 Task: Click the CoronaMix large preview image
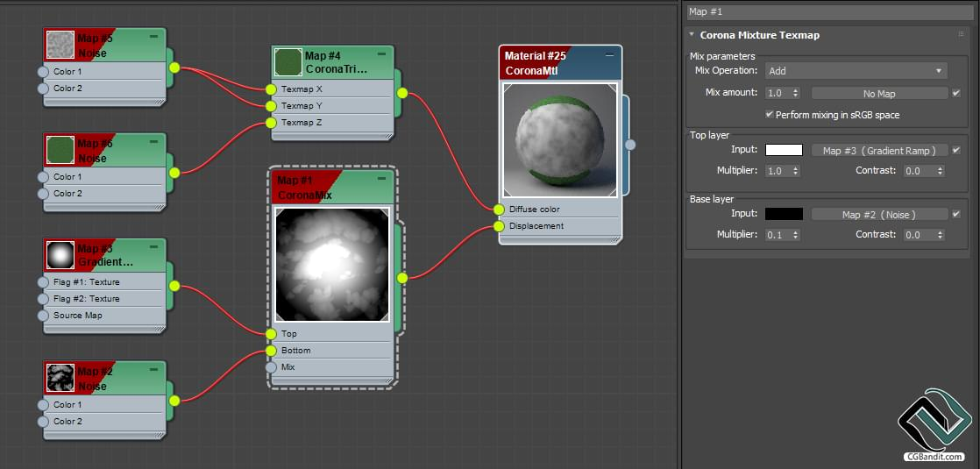pyautogui.click(x=332, y=265)
